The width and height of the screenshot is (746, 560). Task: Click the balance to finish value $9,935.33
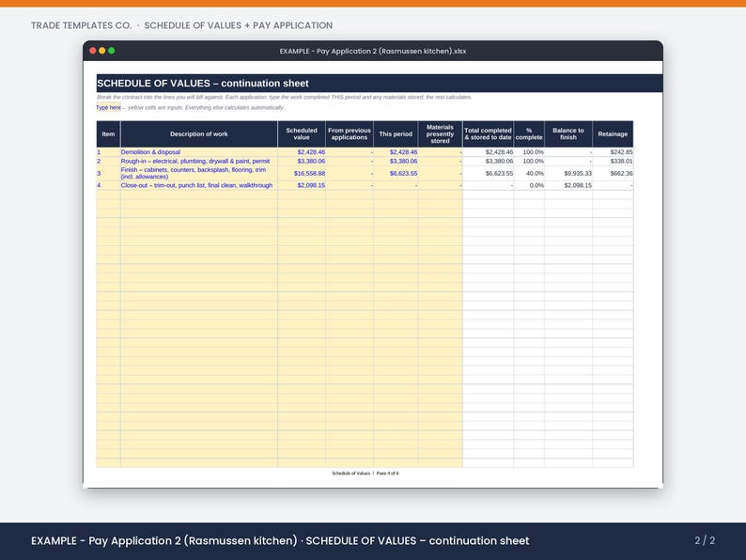pos(568,173)
